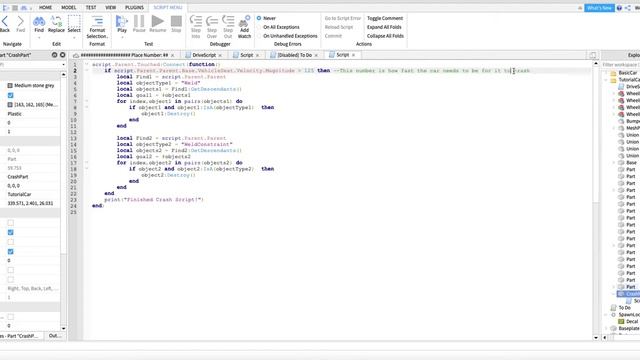Click the Properties panel scroll-up arrow
The width and height of the screenshot is (640, 360).
pos(63,75)
